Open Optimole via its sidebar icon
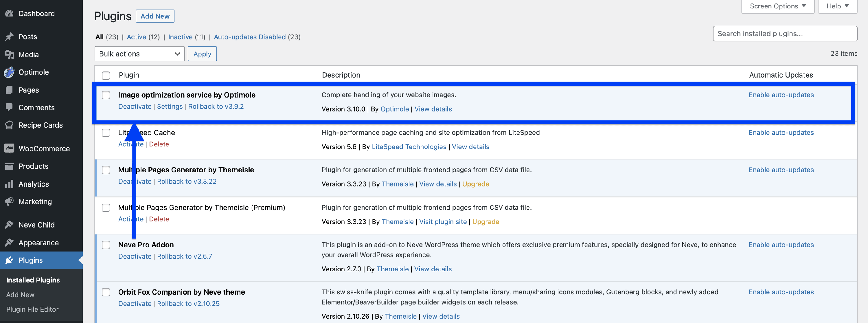The height and width of the screenshot is (323, 868). click(x=10, y=72)
